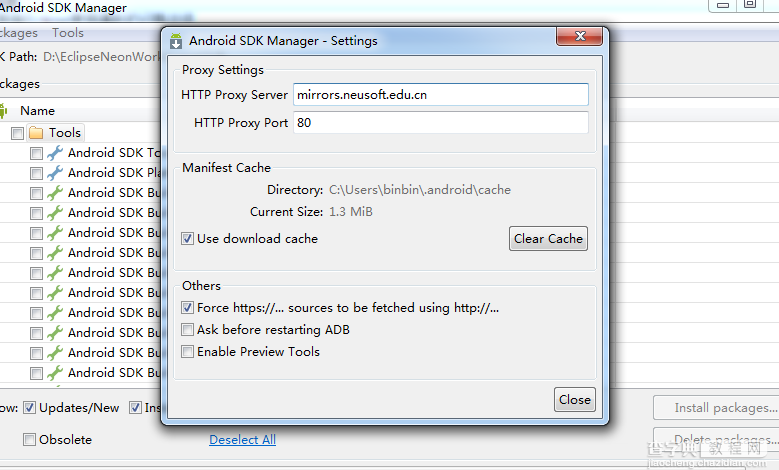779x470 pixels.
Task: Click the Clear Cache button
Action: click(x=548, y=238)
